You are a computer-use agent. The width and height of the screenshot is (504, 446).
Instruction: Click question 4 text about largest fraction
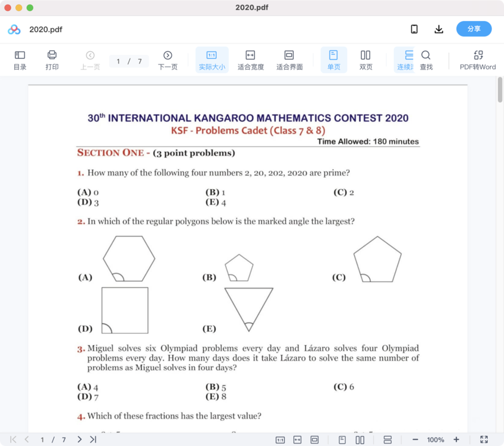(174, 416)
